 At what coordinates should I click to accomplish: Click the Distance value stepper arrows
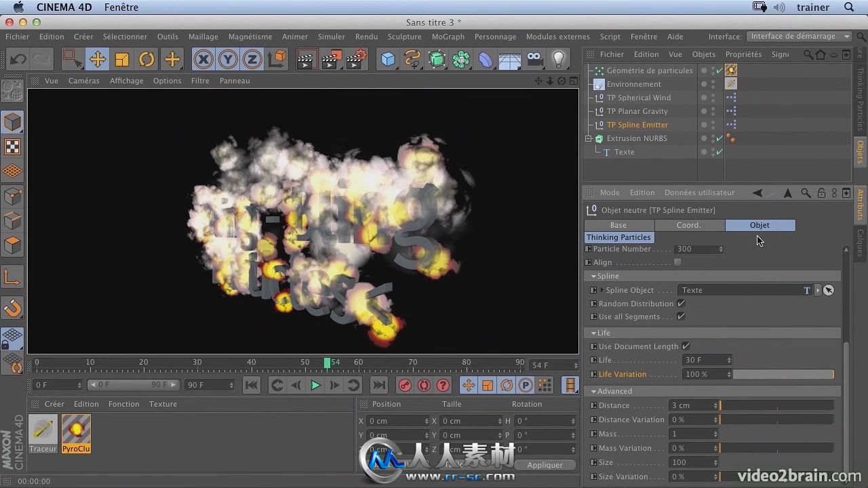[x=715, y=406]
